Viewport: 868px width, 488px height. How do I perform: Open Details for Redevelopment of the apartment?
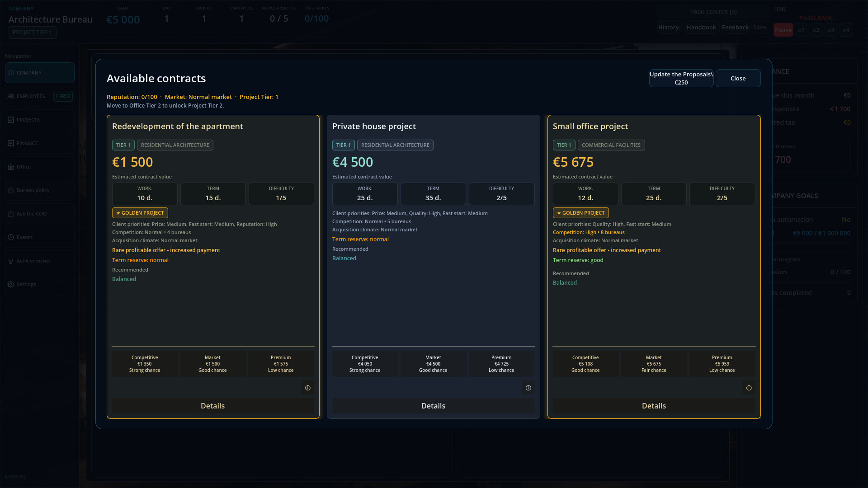[213, 406]
